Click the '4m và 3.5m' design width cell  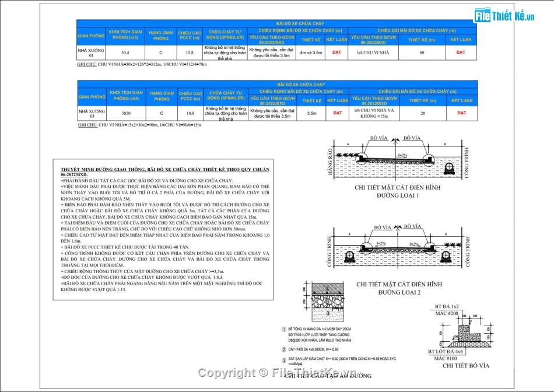tap(311, 52)
